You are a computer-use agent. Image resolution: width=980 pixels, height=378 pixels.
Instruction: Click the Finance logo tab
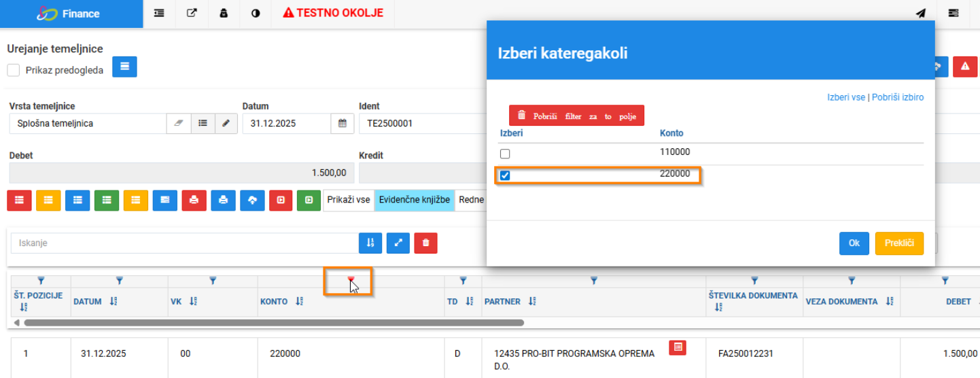(71, 14)
